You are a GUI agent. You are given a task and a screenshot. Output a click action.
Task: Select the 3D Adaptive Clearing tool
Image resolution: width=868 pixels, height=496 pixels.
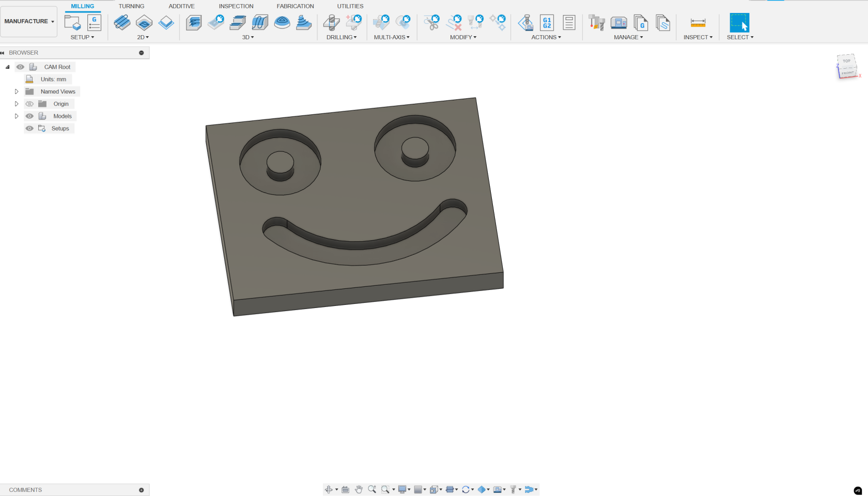coord(194,23)
